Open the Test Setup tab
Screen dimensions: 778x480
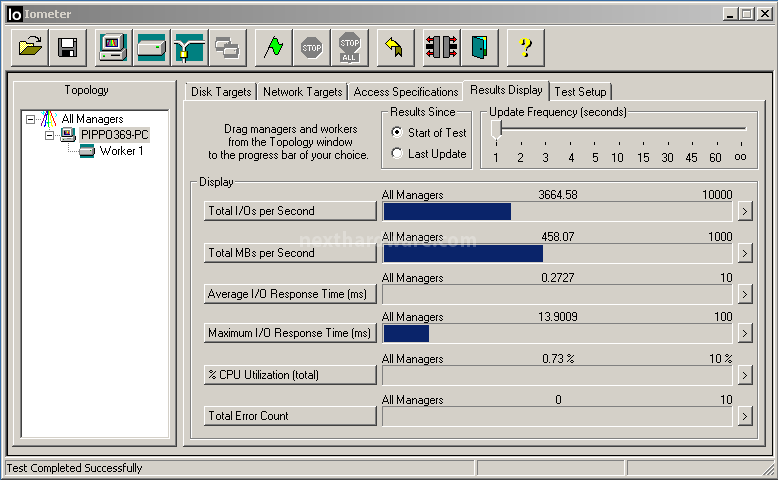point(581,92)
